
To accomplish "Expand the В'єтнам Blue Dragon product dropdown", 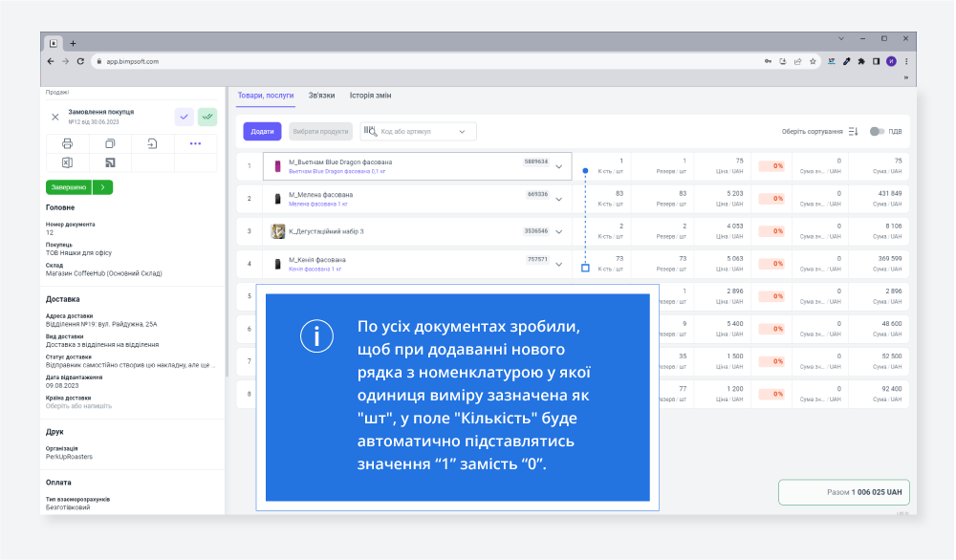I will [559, 166].
